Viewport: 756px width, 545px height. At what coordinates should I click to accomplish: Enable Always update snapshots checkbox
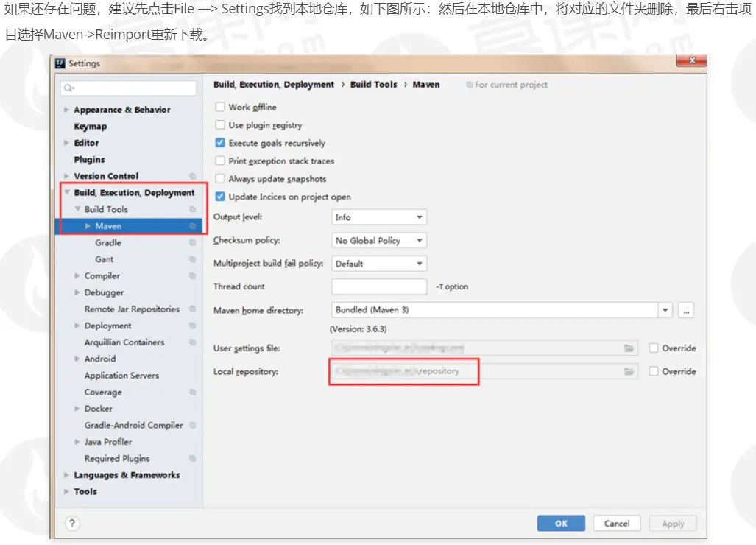pos(220,178)
